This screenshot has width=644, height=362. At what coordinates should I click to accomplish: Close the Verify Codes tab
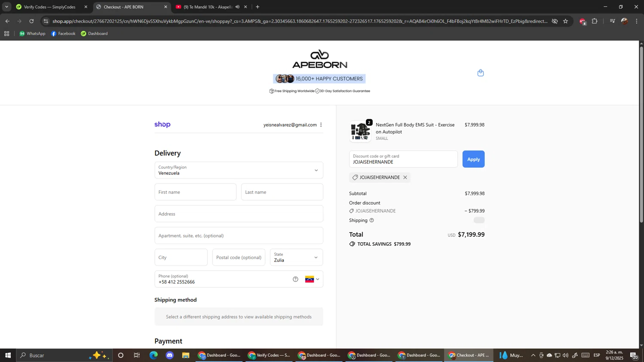click(86, 7)
